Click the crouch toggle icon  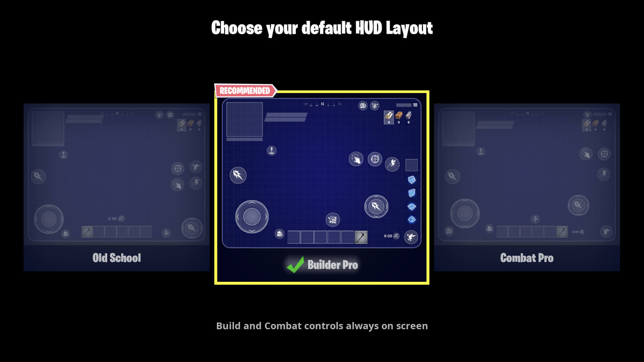tap(410, 236)
